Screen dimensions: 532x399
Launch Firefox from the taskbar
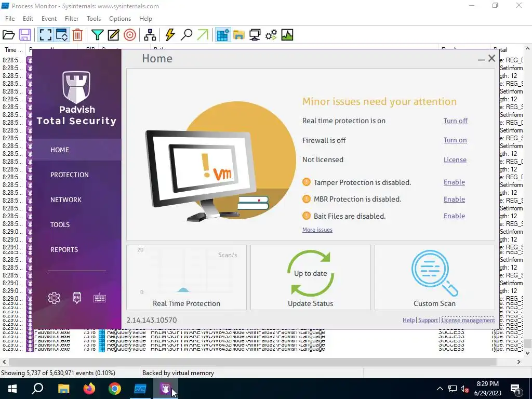click(89, 389)
